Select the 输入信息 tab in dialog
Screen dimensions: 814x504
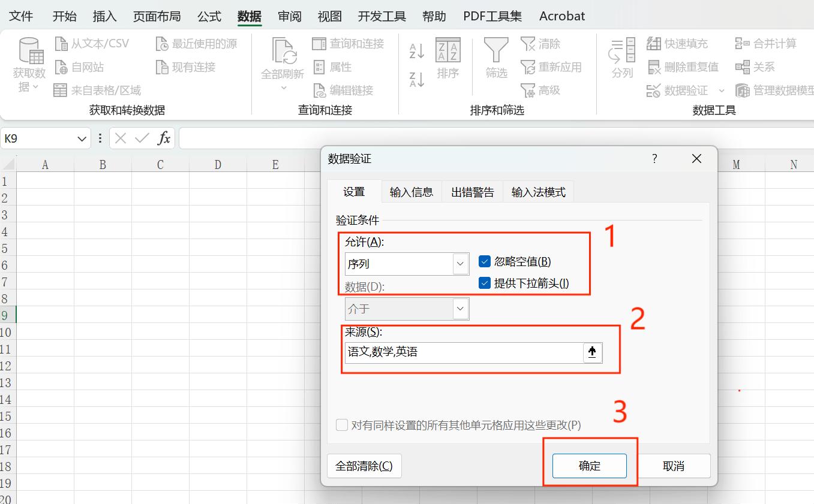411,192
